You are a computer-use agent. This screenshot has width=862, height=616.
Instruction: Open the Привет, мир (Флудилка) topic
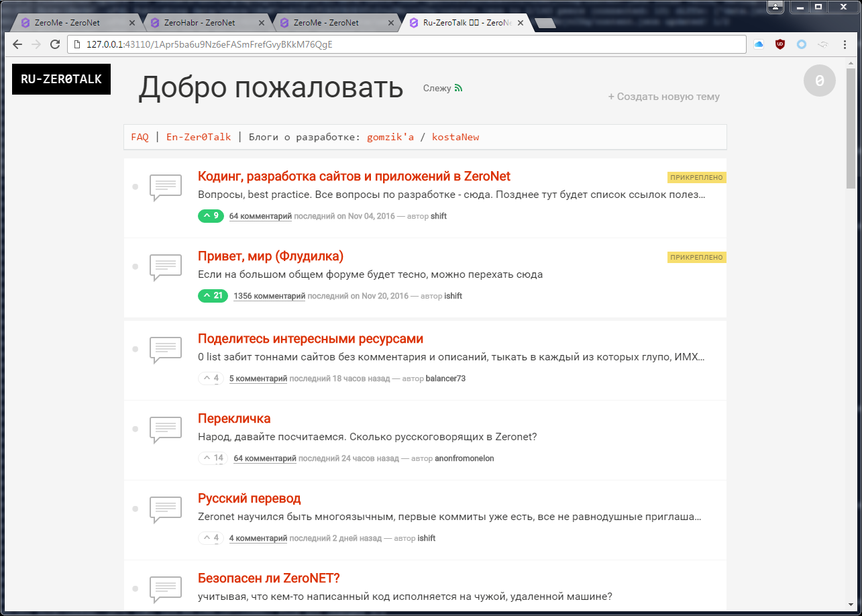(271, 256)
